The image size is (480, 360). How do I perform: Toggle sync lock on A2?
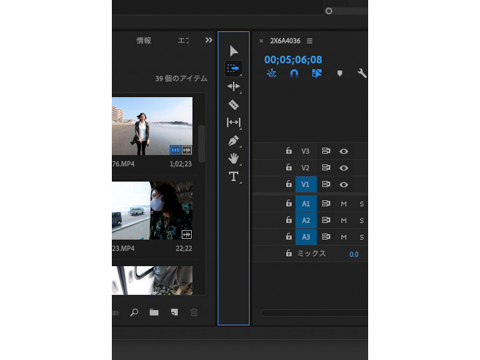(x=326, y=220)
